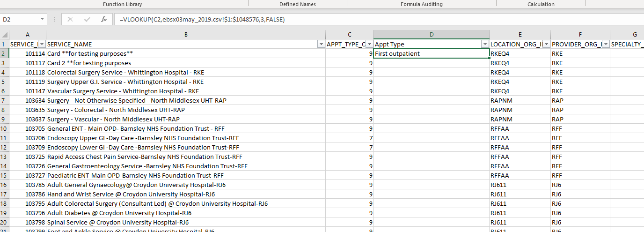Click RJ611 location cell in row 16
Screen dimensions: 644x232
coord(520,185)
